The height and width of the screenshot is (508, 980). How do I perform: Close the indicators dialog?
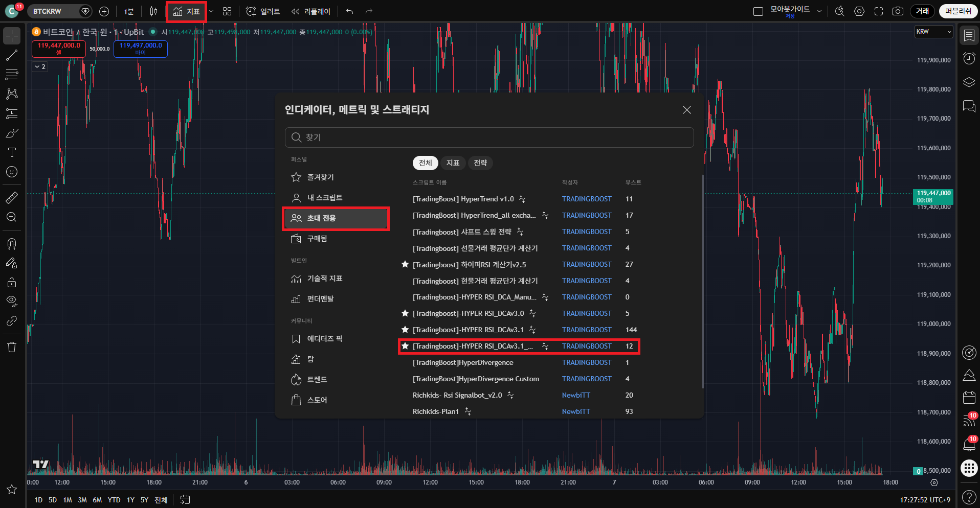pyautogui.click(x=687, y=110)
